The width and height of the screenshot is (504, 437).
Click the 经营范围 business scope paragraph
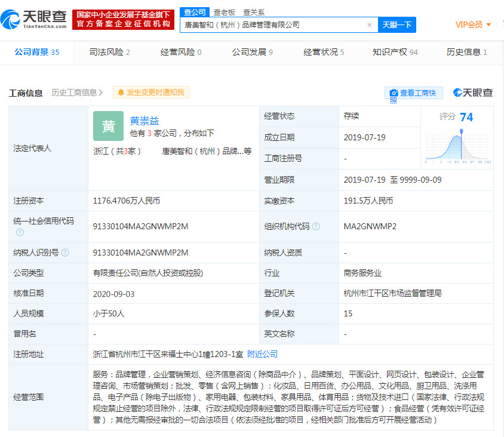(x=288, y=397)
